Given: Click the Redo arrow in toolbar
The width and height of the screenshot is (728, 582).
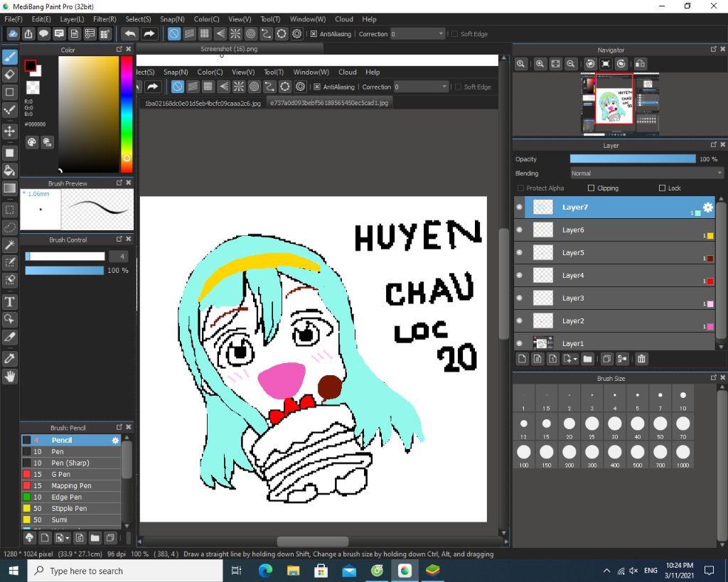Looking at the screenshot, I should (x=149, y=34).
